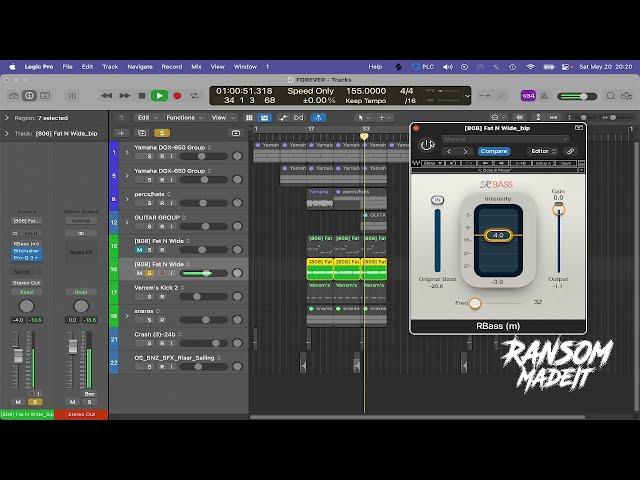The width and height of the screenshot is (640, 480).
Task: Open the Wi-Fi menu bar icon
Action: pyautogui.click(x=530, y=67)
